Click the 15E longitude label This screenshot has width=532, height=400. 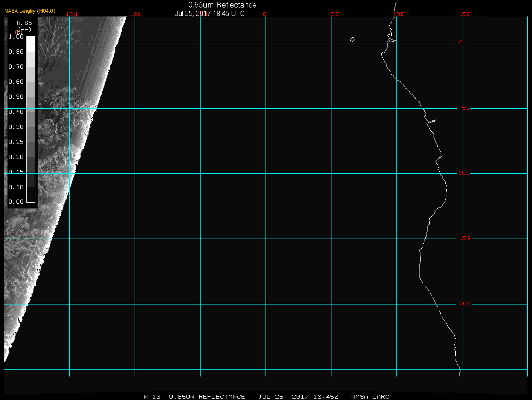click(x=465, y=14)
